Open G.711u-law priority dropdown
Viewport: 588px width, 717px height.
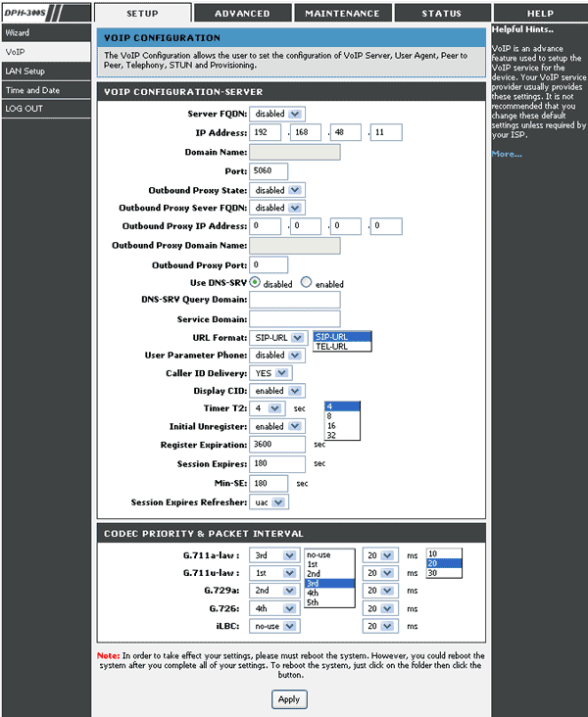pyautogui.click(x=274, y=573)
